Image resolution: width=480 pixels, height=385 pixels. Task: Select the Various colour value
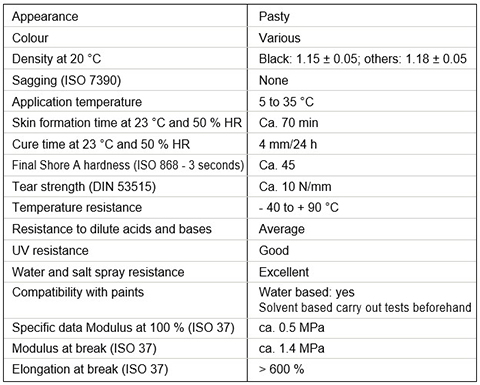pos(279,38)
